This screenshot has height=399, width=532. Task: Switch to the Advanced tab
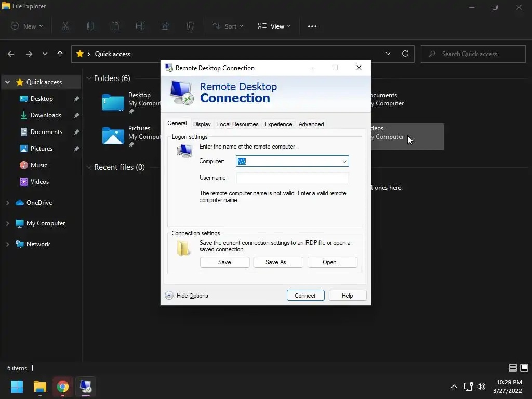311,124
